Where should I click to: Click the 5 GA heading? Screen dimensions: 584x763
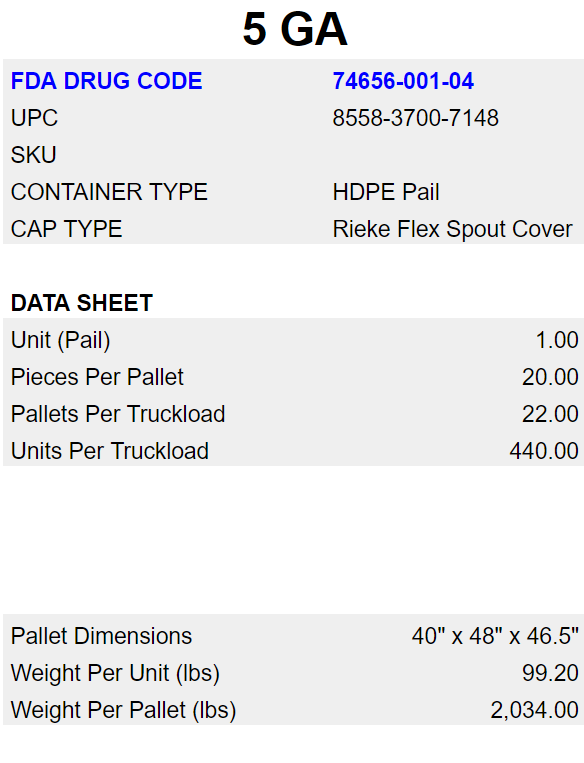295,29
